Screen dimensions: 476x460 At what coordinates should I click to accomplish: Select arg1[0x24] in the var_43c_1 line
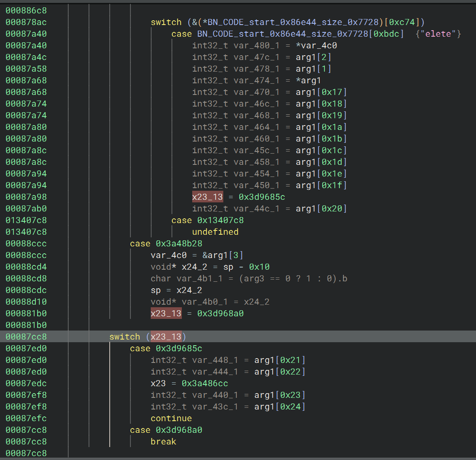tap(280, 406)
